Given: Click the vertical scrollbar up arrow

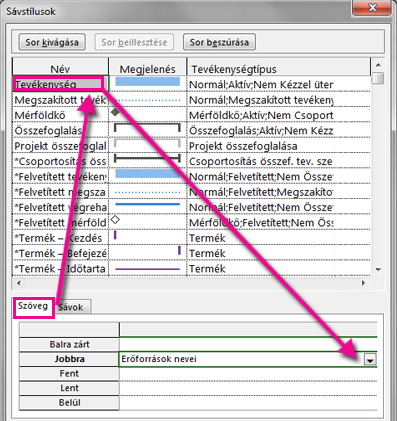Looking at the screenshot, I should 378,65.
